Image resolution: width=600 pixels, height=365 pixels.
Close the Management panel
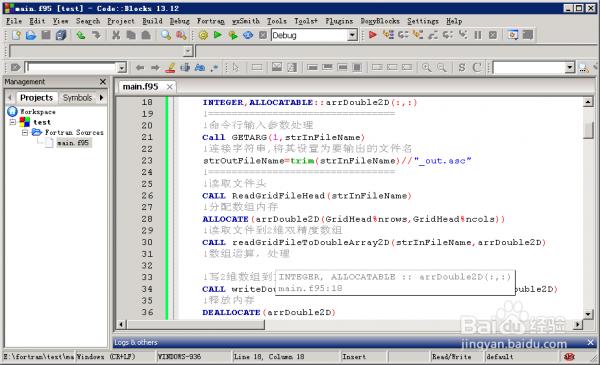pos(103,81)
